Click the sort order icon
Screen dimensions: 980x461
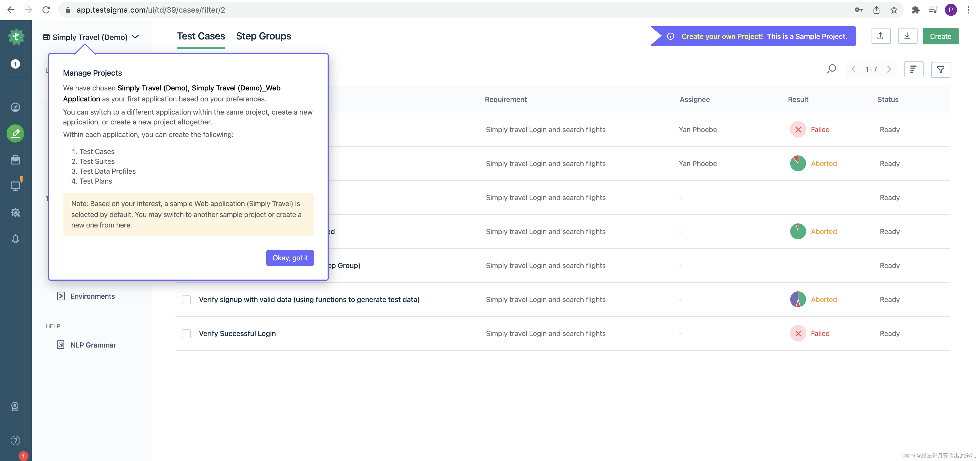[x=913, y=70]
